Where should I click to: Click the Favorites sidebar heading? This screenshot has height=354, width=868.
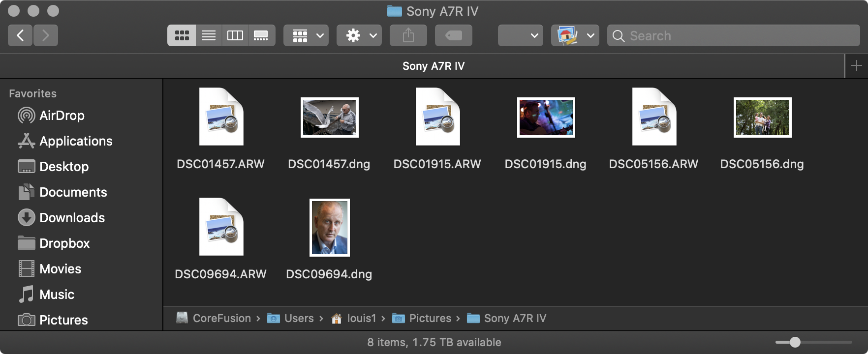[33, 93]
